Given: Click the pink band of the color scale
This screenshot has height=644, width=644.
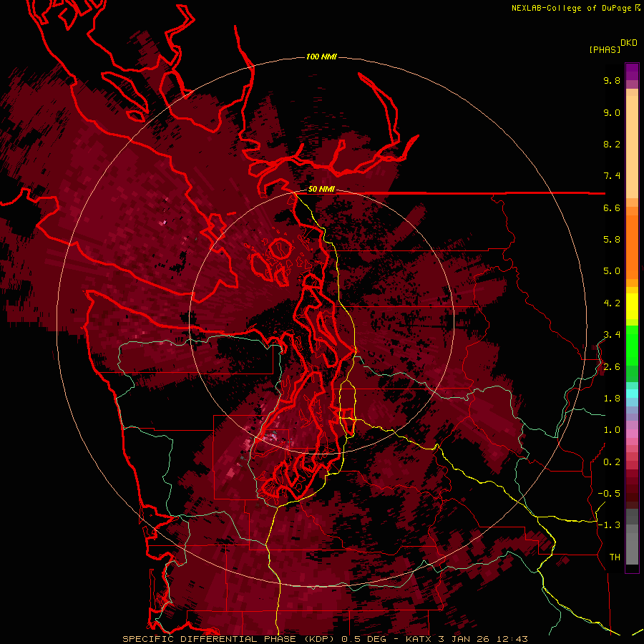Looking at the screenshot, I should [632, 434].
